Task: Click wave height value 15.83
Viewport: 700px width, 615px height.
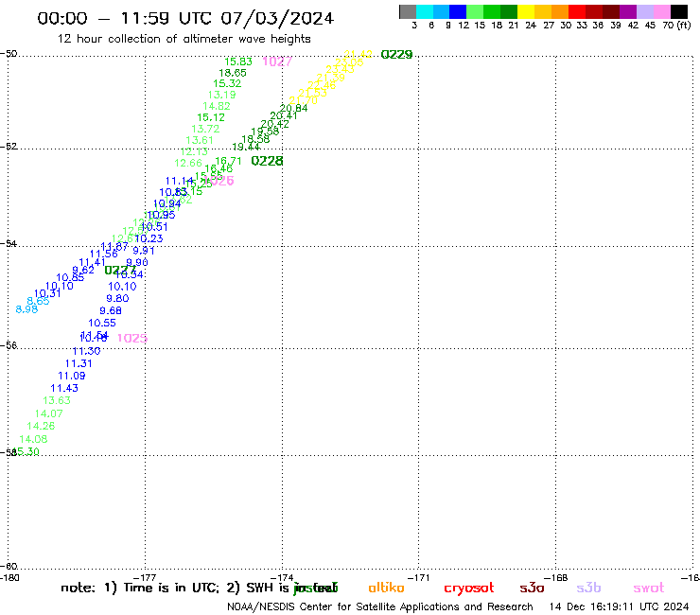Action: click(x=238, y=61)
